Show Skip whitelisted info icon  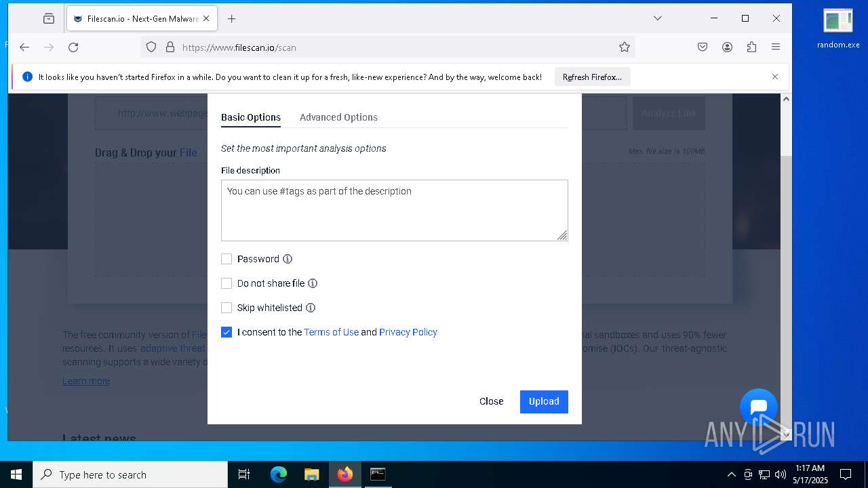[x=311, y=308]
